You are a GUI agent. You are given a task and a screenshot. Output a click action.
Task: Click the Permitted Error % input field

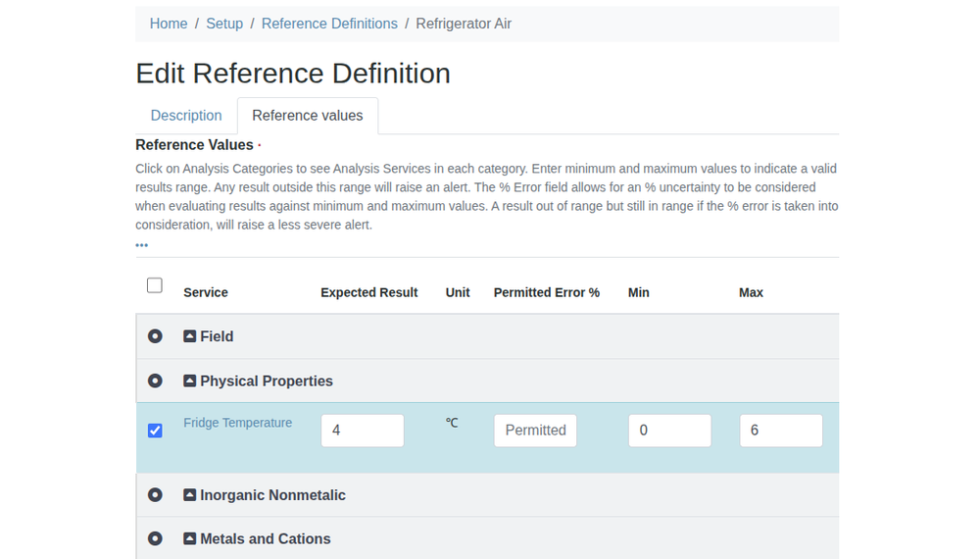(535, 431)
